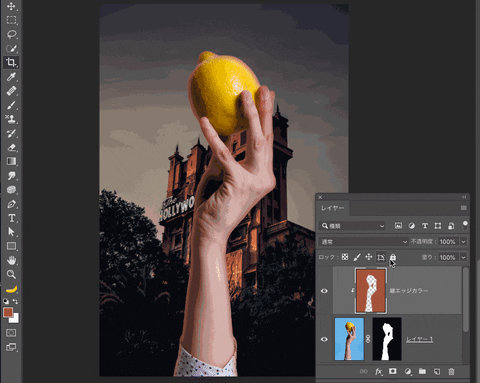The height and width of the screenshot is (383, 480).
Task: Lock image pixels with brush icon
Action: (x=357, y=257)
